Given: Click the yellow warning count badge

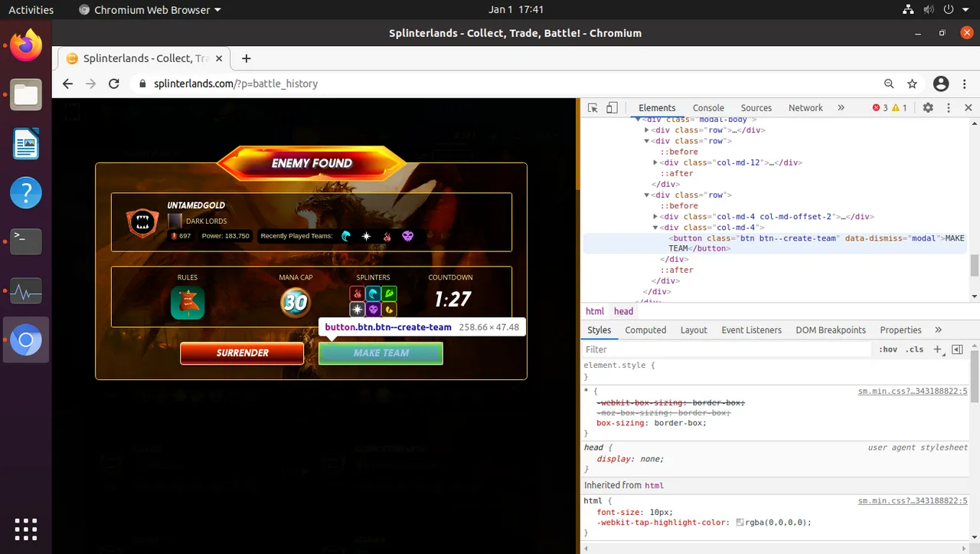Looking at the screenshot, I should [900, 108].
